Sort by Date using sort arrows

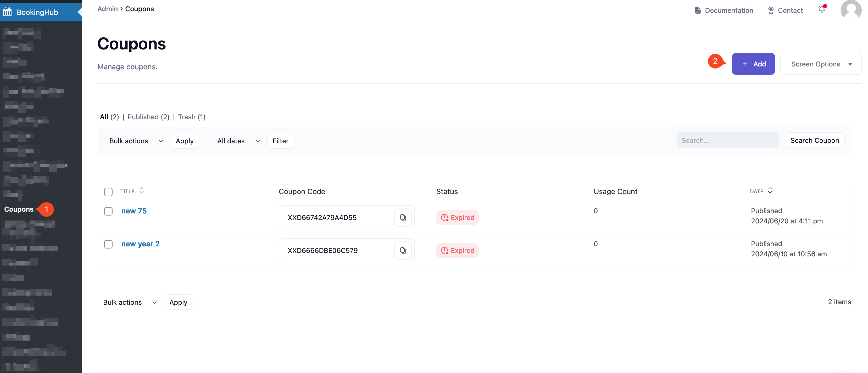click(770, 190)
